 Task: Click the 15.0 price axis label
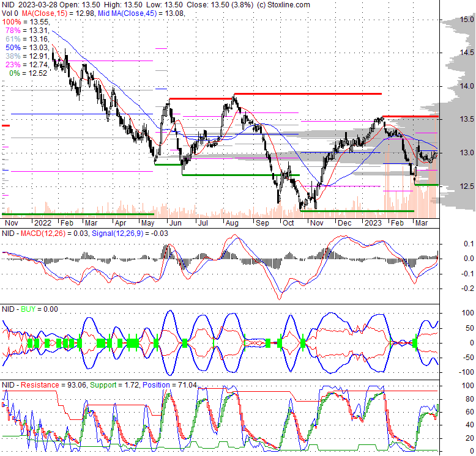467,20
